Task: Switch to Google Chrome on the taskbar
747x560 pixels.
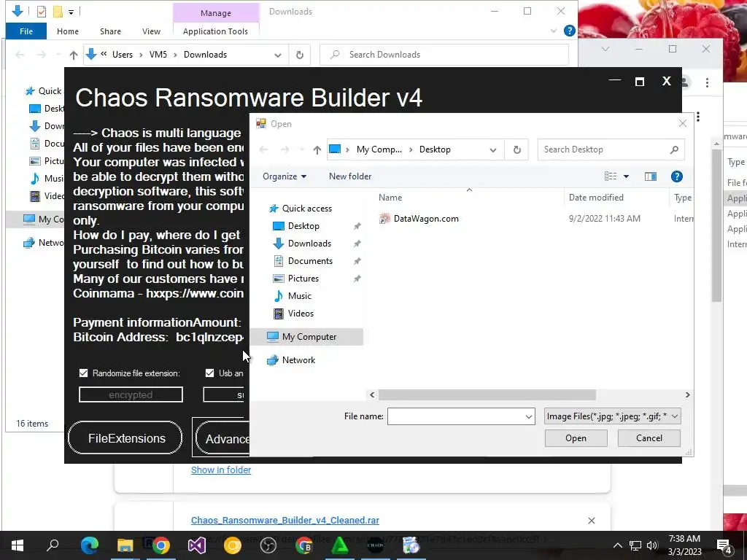Action: (161, 545)
